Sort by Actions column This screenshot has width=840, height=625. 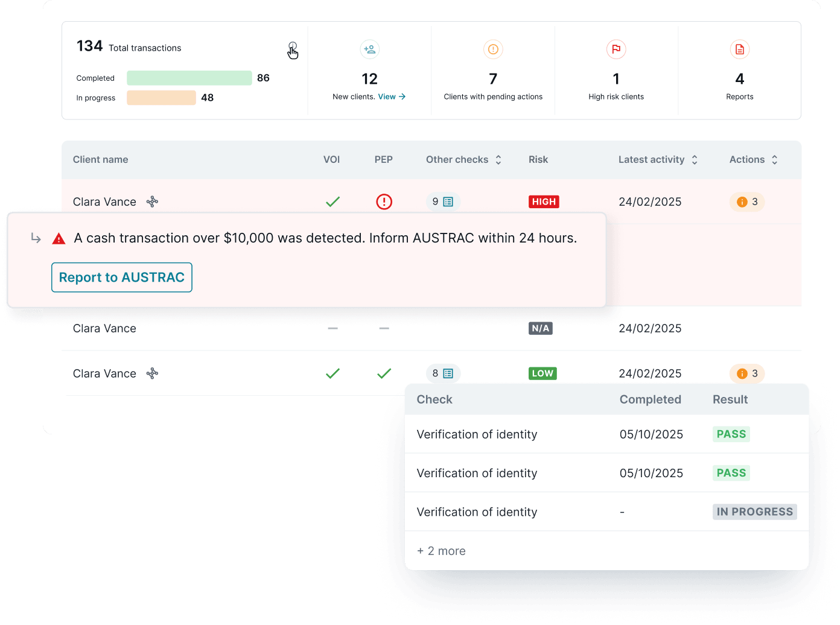pyautogui.click(x=774, y=160)
